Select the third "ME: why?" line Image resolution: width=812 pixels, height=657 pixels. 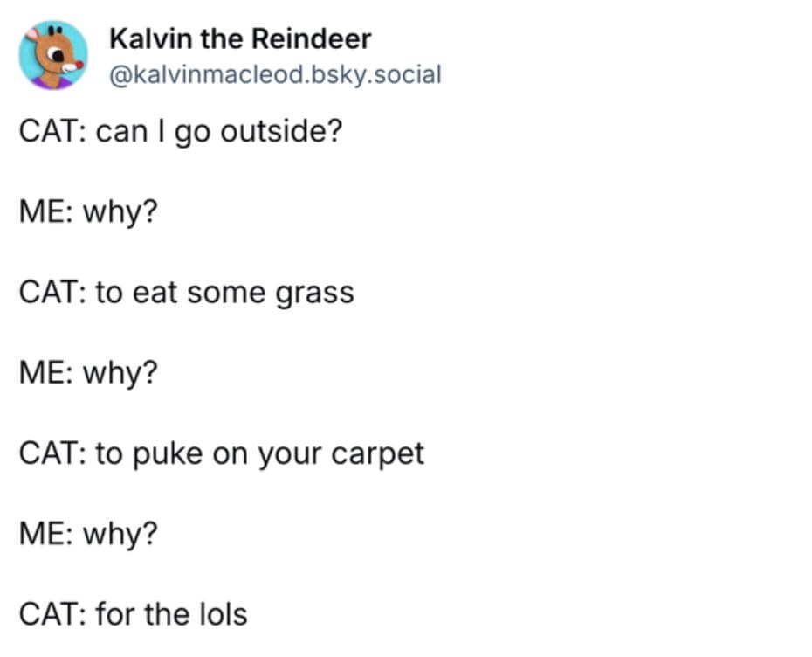pyautogui.click(x=88, y=534)
